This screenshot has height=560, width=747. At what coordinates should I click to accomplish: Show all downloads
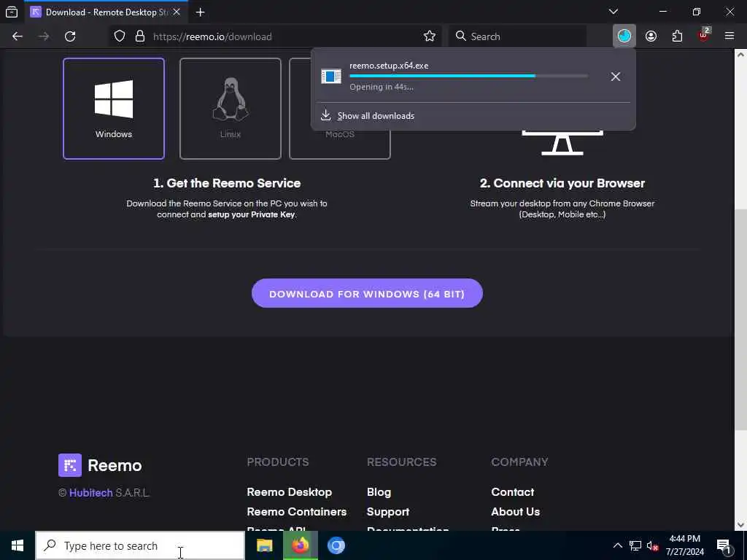pyautogui.click(x=376, y=116)
